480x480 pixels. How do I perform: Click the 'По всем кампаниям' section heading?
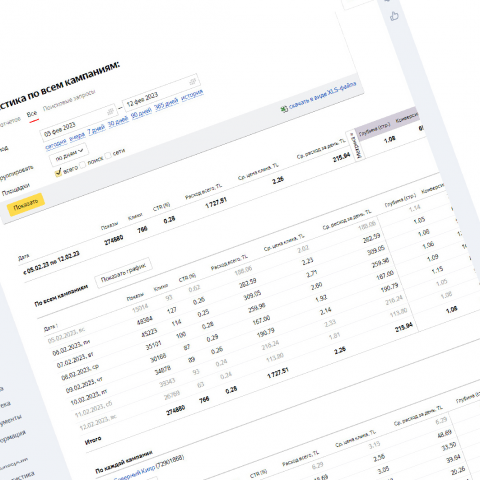point(61,295)
